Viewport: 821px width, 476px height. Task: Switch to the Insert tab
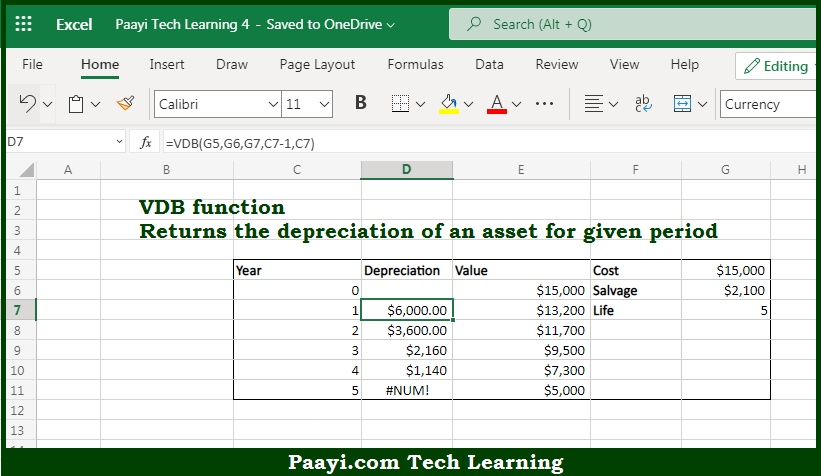(167, 64)
